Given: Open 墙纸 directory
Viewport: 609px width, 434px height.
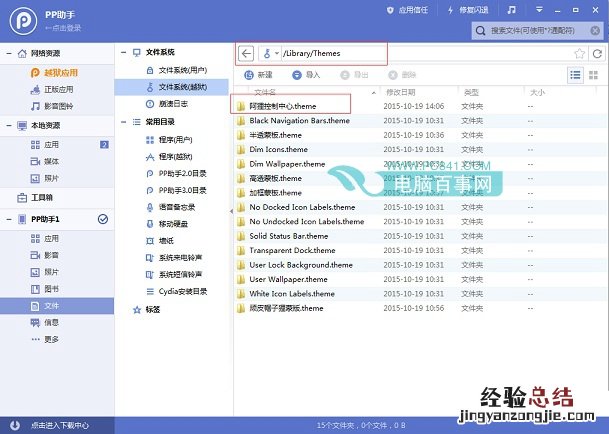Looking at the screenshot, I should click(160, 241).
